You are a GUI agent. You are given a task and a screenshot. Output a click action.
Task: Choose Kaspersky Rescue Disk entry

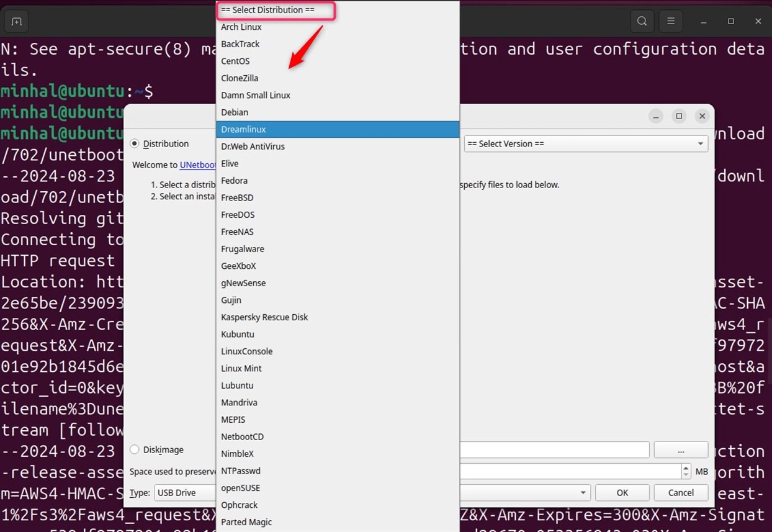point(338,317)
